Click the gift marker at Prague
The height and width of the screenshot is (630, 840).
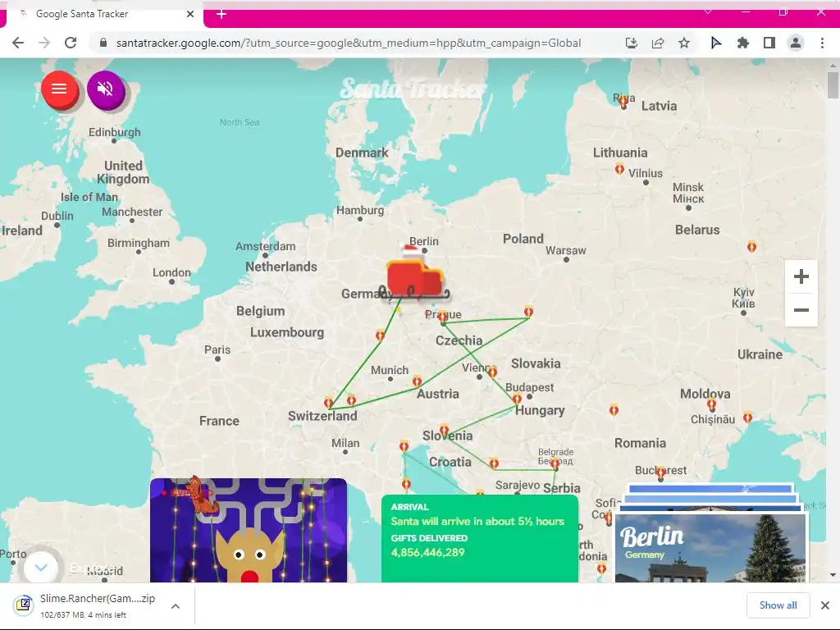(442, 317)
